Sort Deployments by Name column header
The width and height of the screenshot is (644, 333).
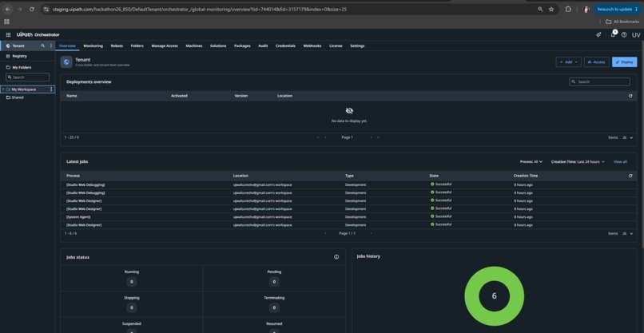pyautogui.click(x=71, y=96)
